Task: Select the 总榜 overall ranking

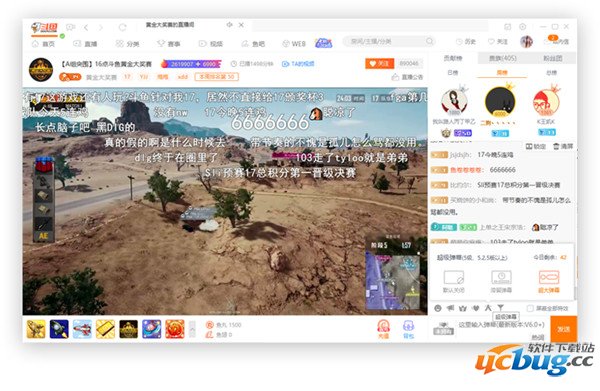Action: (551, 72)
